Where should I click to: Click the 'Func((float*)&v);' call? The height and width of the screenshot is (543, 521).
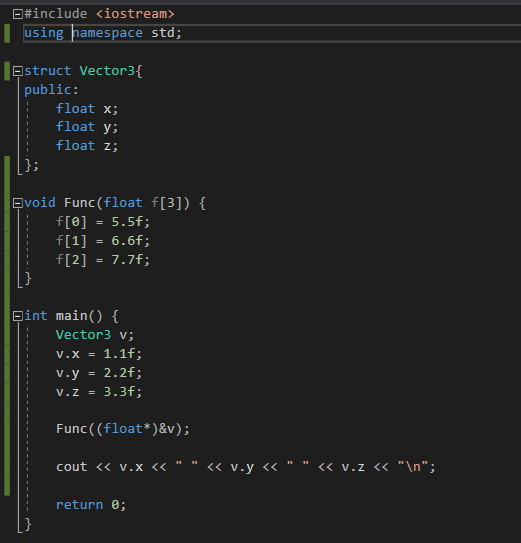[123, 429]
